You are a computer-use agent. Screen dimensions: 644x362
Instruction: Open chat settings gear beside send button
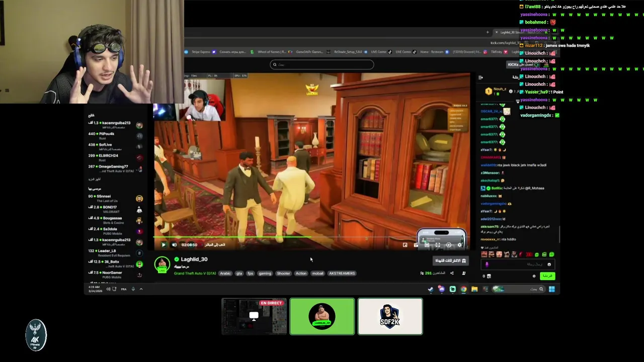click(x=534, y=276)
